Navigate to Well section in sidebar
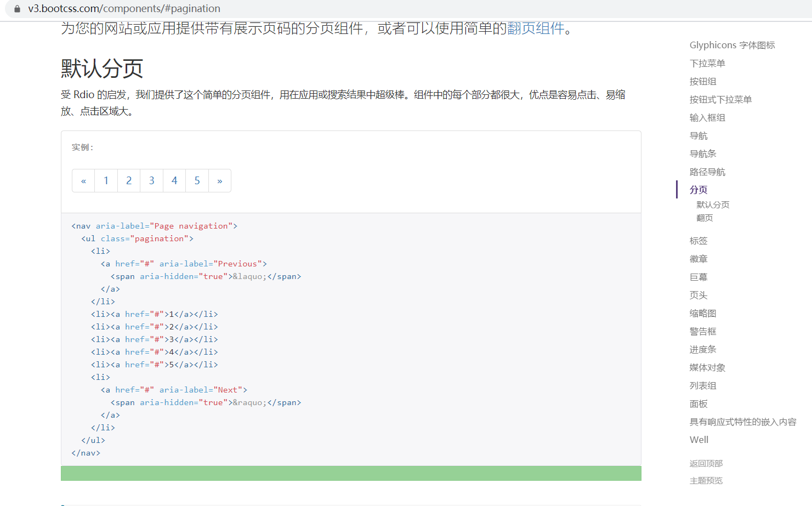 (x=699, y=440)
